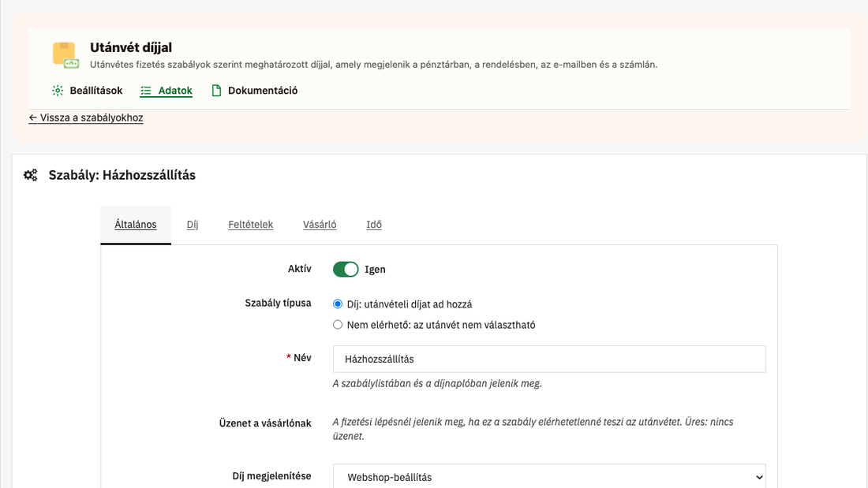Viewport: 868px width, 488px height.
Task: Click the Dokumentáció page icon
Action: (216, 90)
